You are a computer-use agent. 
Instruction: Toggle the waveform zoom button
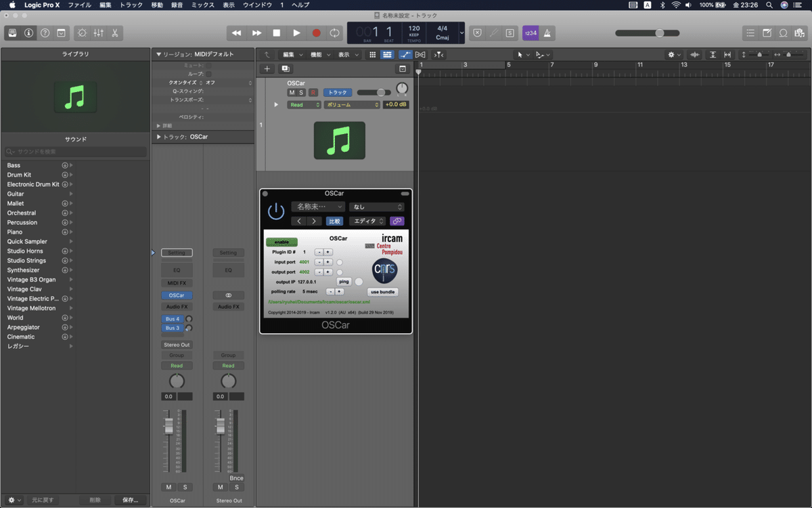(x=694, y=55)
